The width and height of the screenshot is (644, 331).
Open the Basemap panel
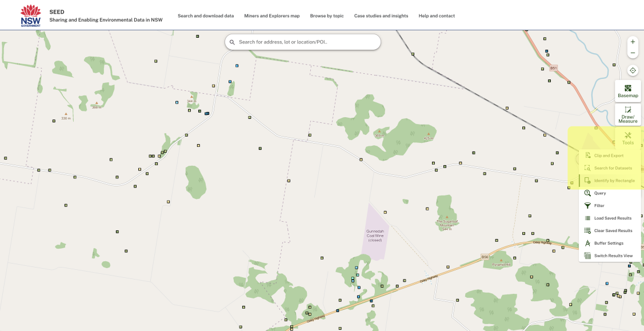tap(627, 91)
